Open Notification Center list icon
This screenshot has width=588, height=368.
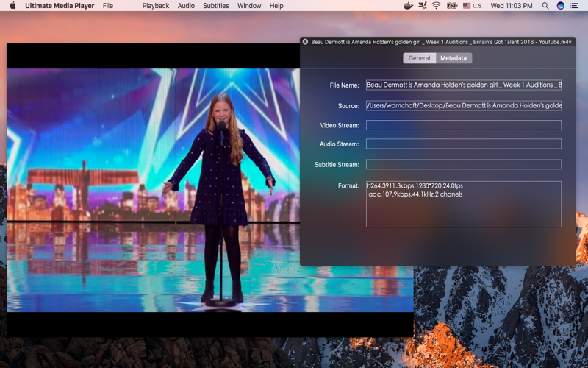(x=574, y=6)
